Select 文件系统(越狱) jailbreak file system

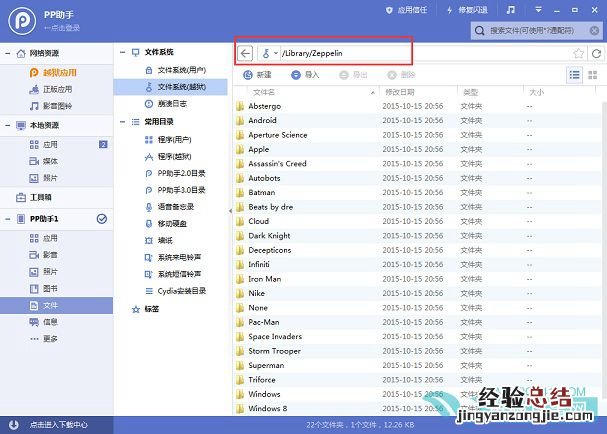(170, 87)
